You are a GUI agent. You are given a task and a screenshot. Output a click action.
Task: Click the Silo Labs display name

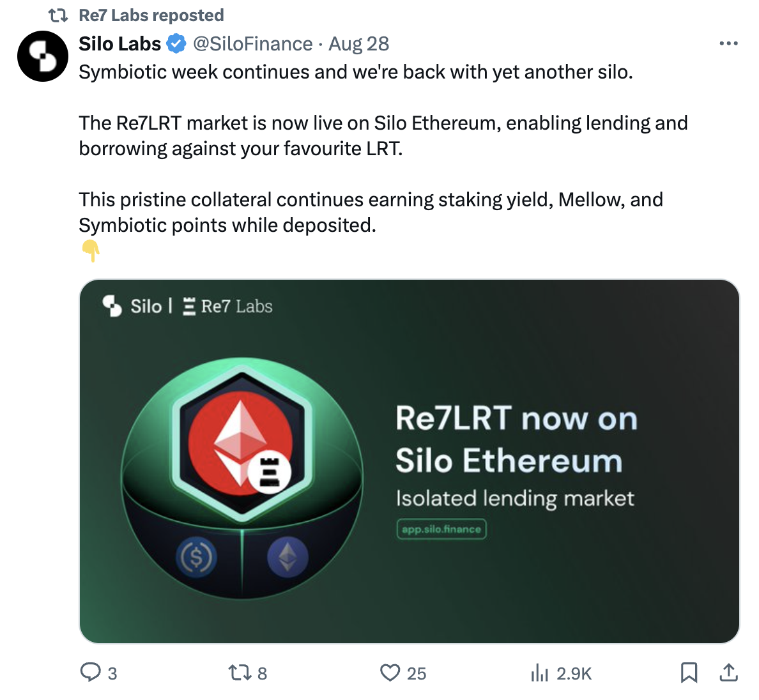pos(120,43)
